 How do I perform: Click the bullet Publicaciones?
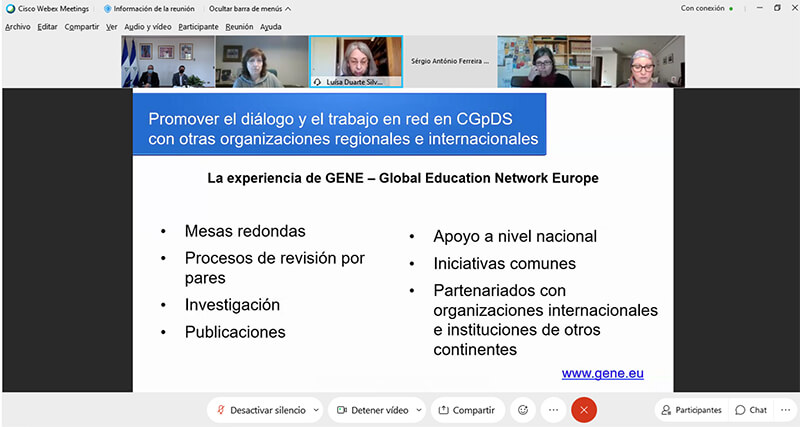235,332
